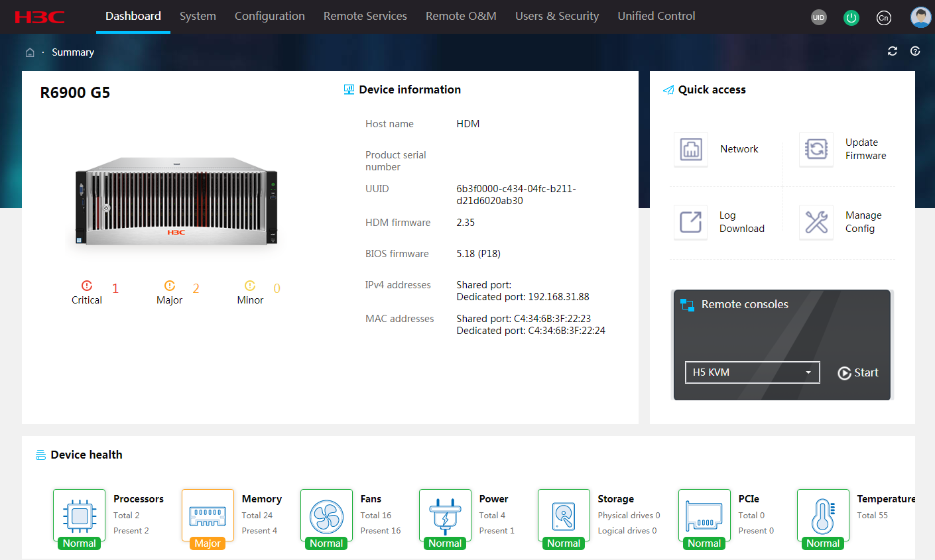Click HDM firmware version 2.35
The width and height of the screenshot is (935, 560).
point(466,223)
